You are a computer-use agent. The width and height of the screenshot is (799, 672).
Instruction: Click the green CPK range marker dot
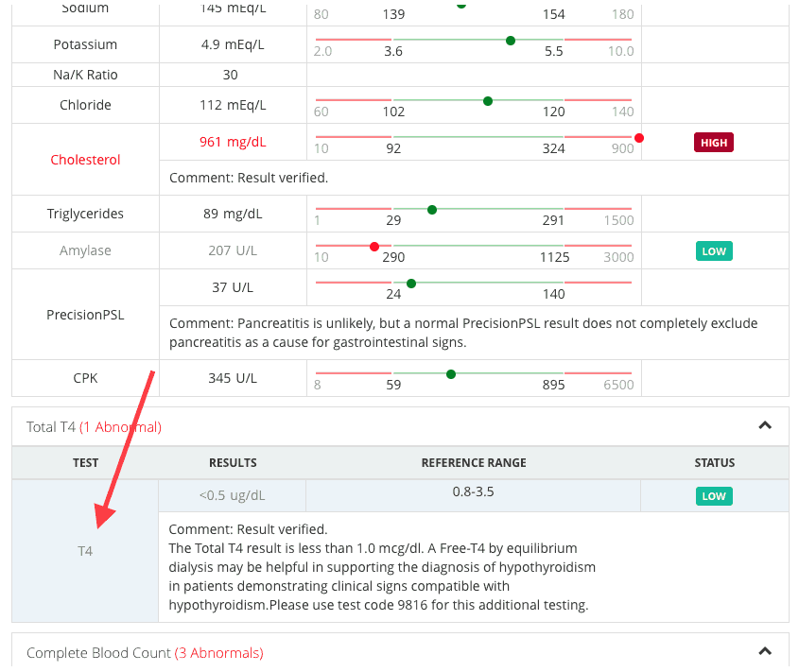pyautogui.click(x=450, y=374)
